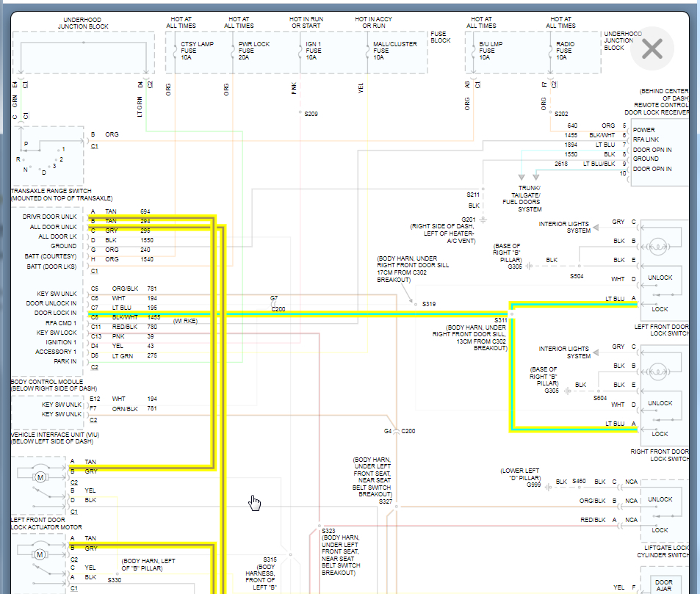Click the VEHICLE INTERFACE UNIT (VIU) label
The image size is (700, 594).
tap(55, 434)
